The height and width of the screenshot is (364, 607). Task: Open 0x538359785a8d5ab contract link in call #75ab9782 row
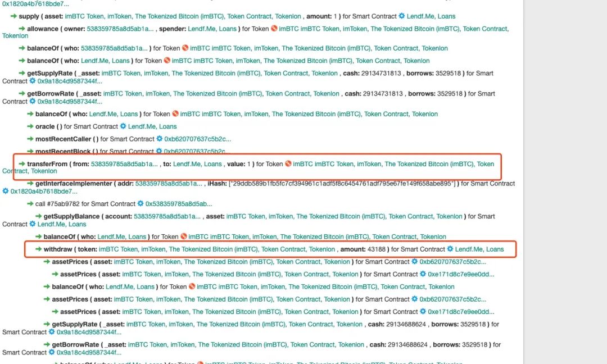click(x=179, y=204)
